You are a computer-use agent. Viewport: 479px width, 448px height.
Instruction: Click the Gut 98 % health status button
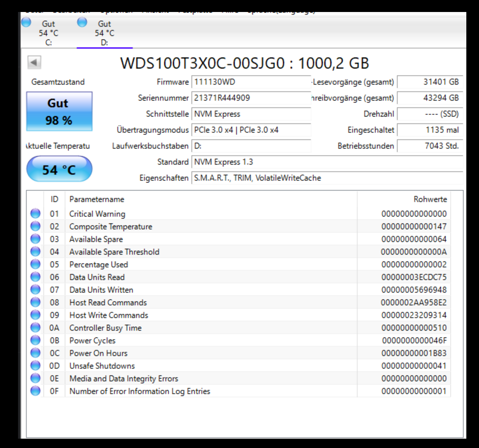coord(59,111)
